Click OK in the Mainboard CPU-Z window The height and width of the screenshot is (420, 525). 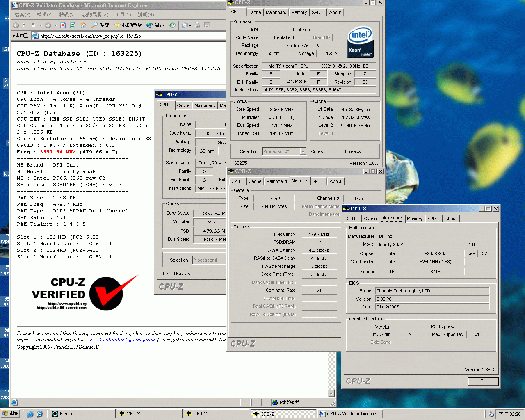pos(483,381)
